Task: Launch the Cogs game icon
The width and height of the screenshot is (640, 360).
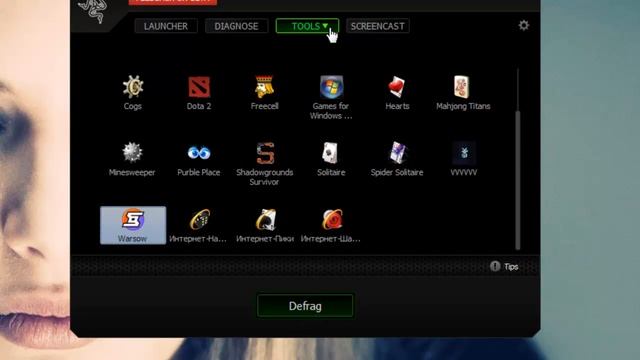Action: point(133,87)
